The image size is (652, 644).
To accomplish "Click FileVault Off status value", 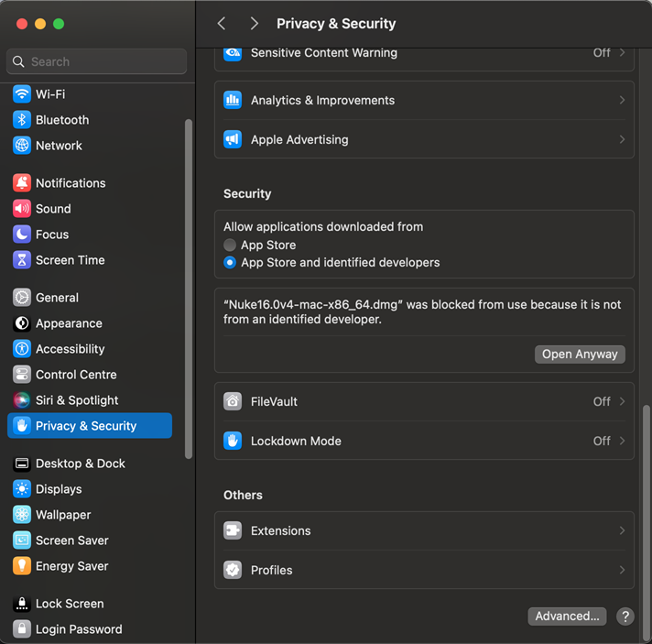I will click(602, 401).
